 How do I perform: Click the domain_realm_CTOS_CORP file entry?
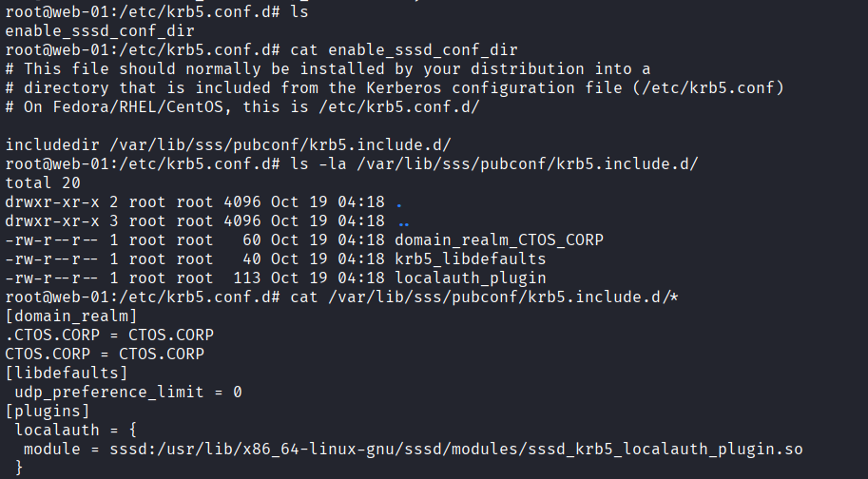499,240
